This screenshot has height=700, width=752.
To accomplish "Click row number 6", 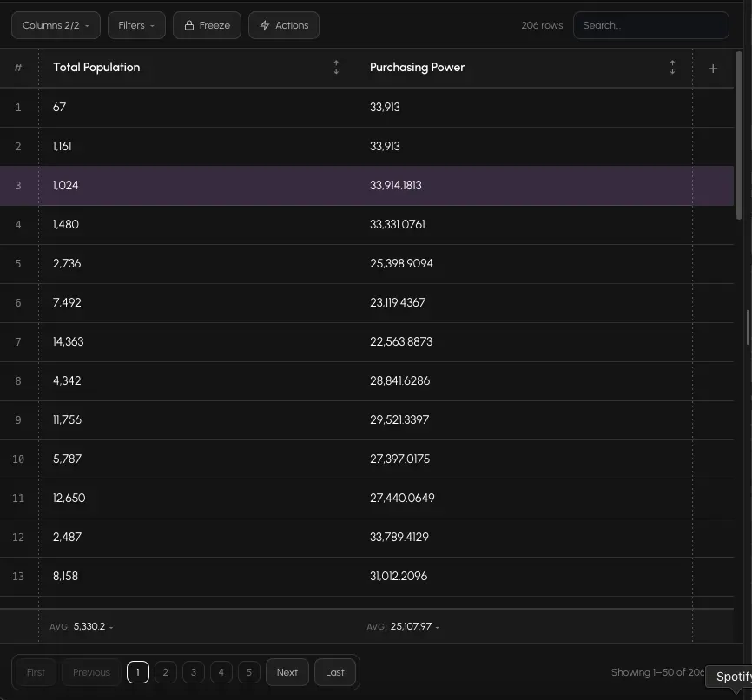I will pyautogui.click(x=18, y=303).
